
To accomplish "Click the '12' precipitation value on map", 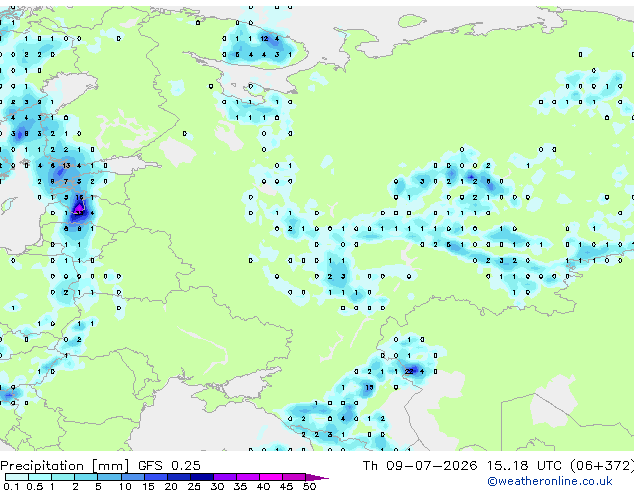I will (x=264, y=38).
